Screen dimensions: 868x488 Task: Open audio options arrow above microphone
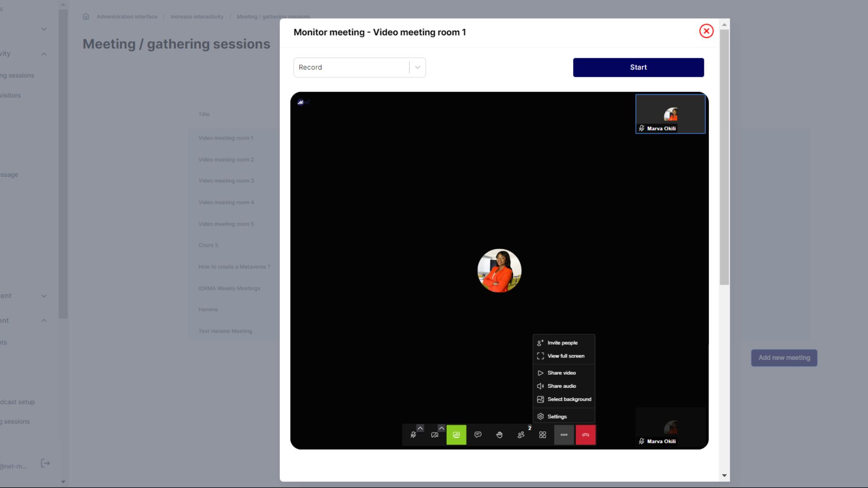pyautogui.click(x=420, y=428)
